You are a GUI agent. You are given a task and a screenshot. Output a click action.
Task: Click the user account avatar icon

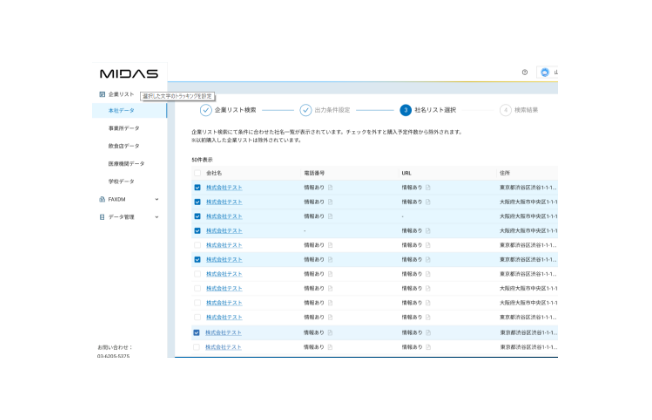coord(544,72)
